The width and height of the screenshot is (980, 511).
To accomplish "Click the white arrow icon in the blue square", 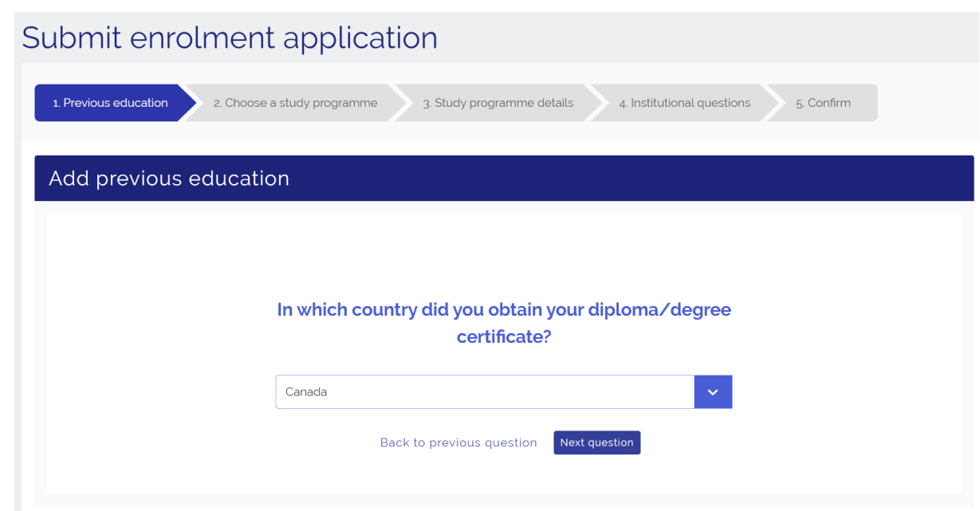I will [x=713, y=392].
